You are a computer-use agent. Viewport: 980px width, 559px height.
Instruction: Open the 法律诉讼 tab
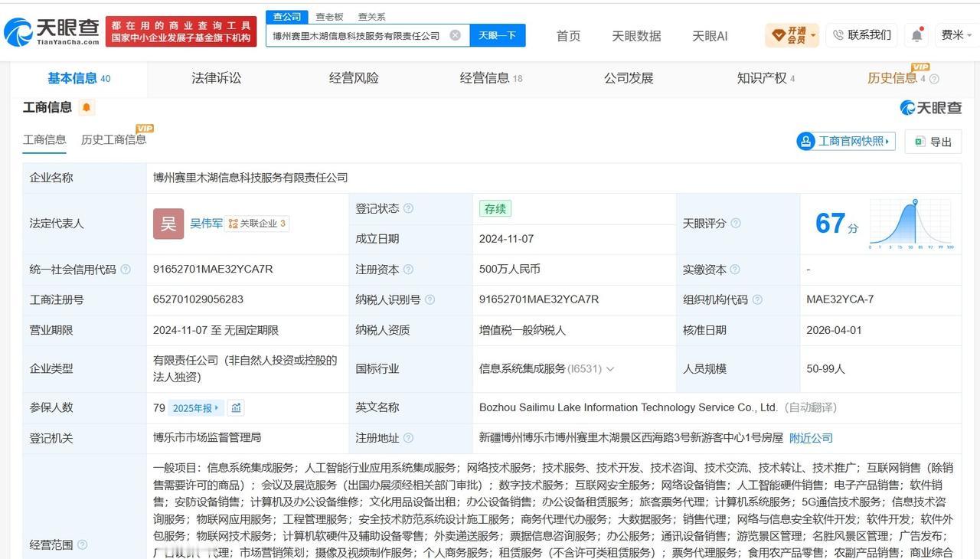(216, 78)
